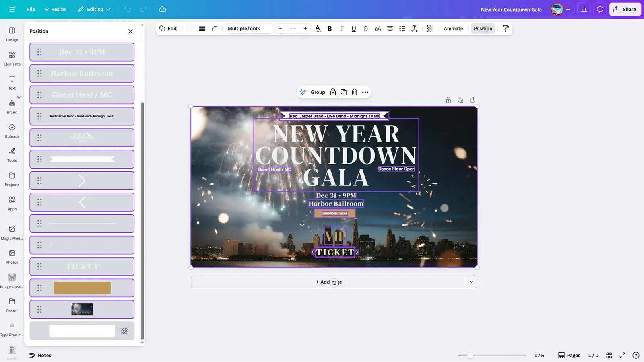Click the Share button
This screenshot has height=362, width=644.
click(x=625, y=9)
